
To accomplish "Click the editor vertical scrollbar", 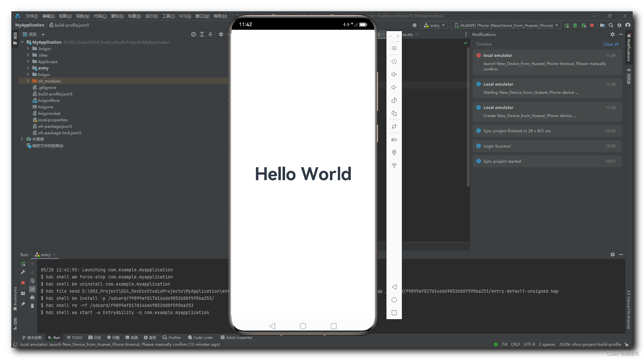I will tap(468, 116).
